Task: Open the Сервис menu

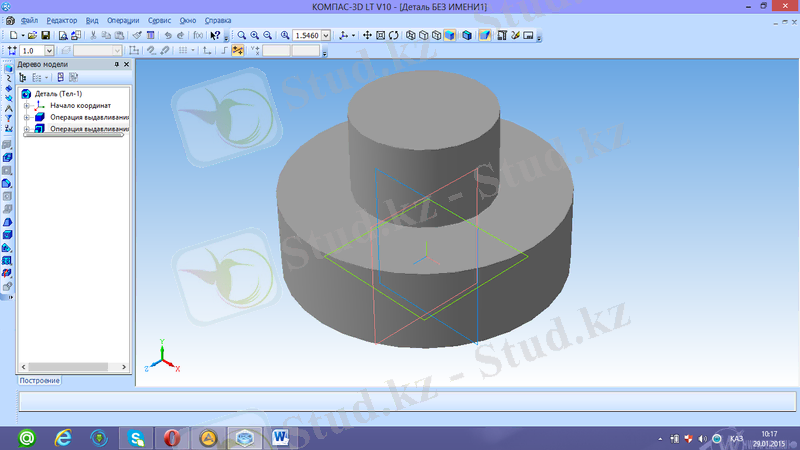Action: pos(158,20)
